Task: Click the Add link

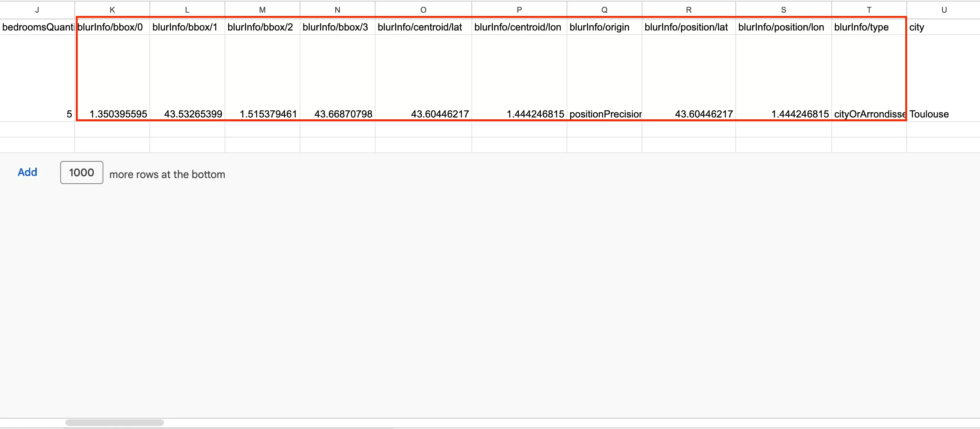Action: [27, 172]
